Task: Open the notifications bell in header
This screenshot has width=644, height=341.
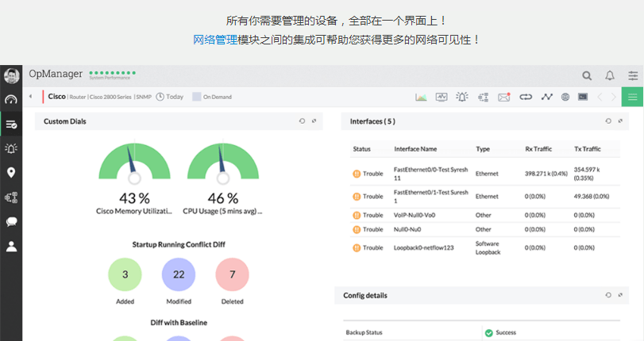Action: tap(610, 75)
